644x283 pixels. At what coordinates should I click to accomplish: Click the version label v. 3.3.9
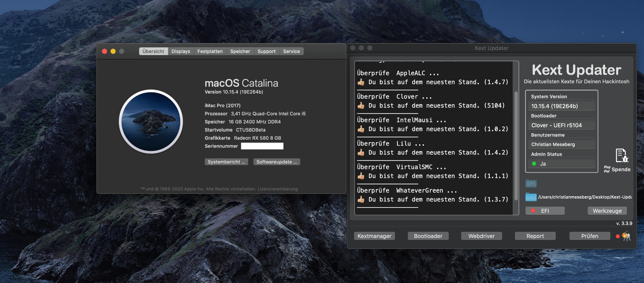pos(624,223)
